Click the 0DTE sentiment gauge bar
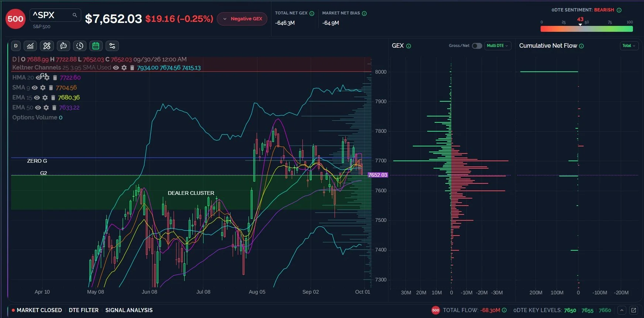The height and width of the screenshot is (318, 644). click(587, 29)
